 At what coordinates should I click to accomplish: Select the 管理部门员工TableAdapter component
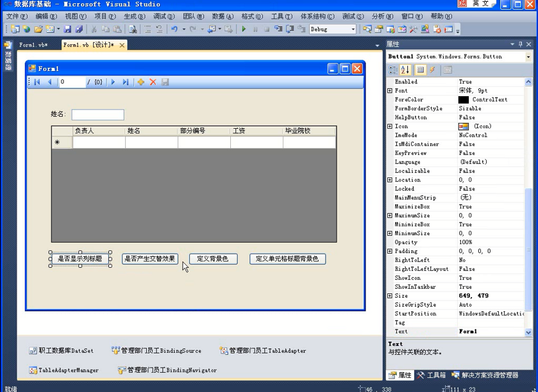[263, 350]
